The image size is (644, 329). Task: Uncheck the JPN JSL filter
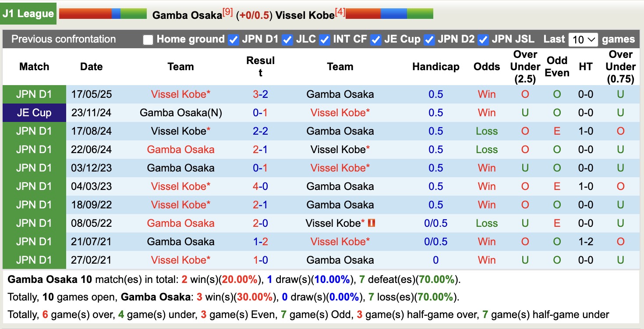(483, 39)
